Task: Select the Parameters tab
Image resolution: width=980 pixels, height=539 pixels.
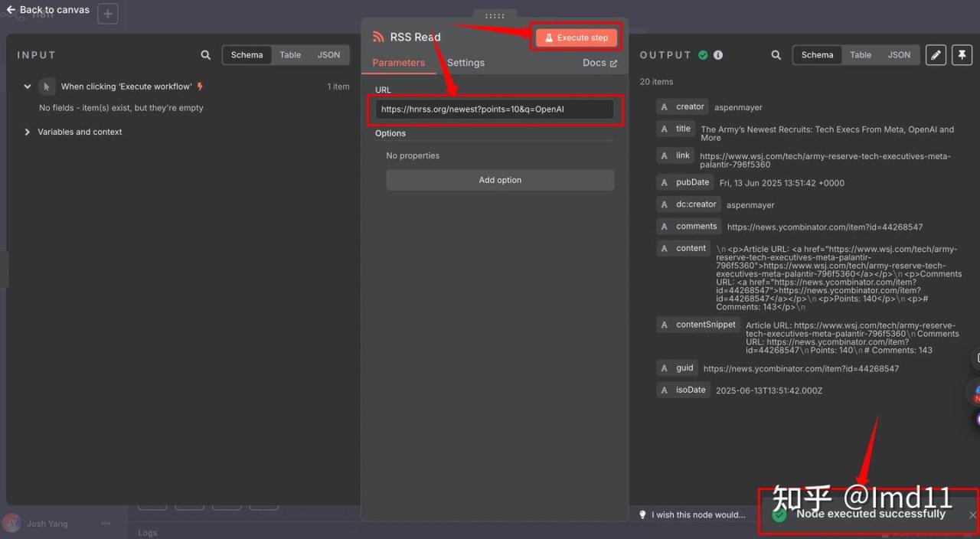Action: pos(398,63)
